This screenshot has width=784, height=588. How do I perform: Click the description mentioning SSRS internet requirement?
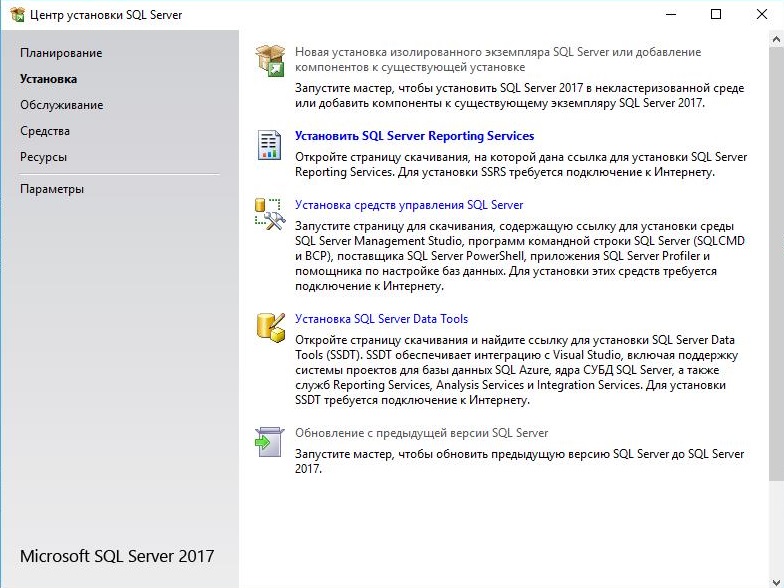click(x=521, y=164)
